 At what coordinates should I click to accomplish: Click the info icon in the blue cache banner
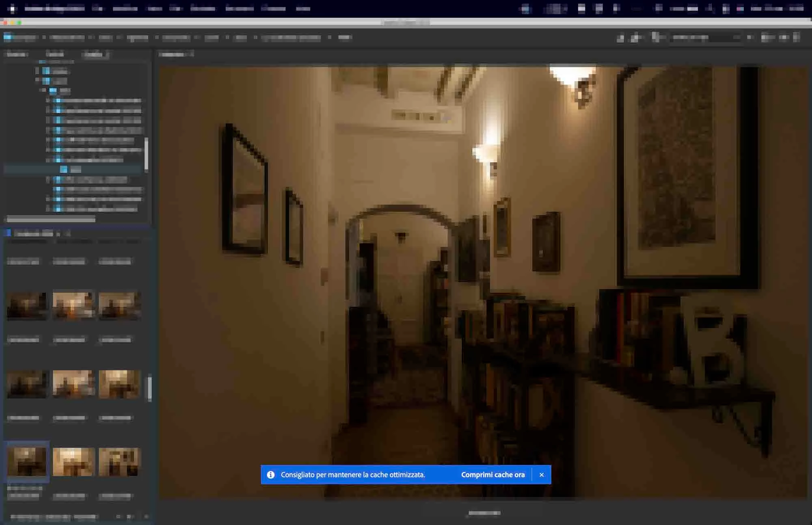pyautogui.click(x=271, y=475)
